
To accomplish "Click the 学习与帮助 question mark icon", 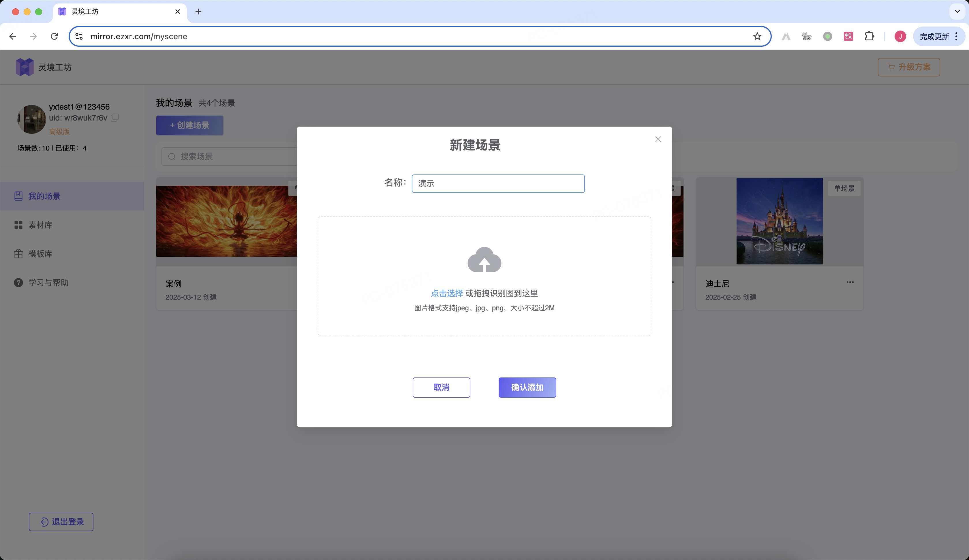I will (18, 283).
